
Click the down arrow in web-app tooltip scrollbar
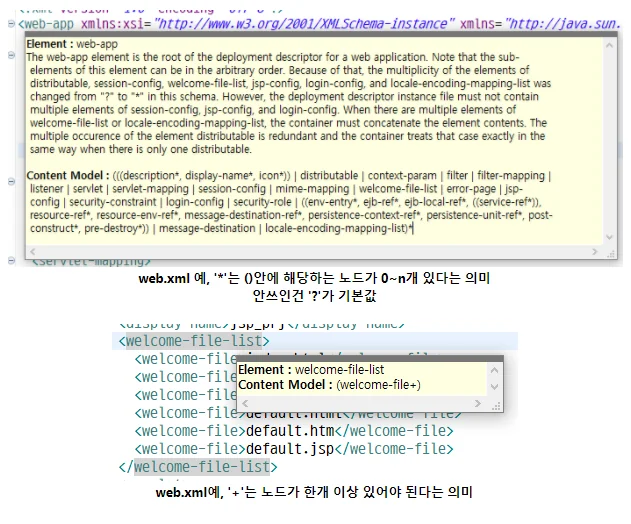(609, 237)
